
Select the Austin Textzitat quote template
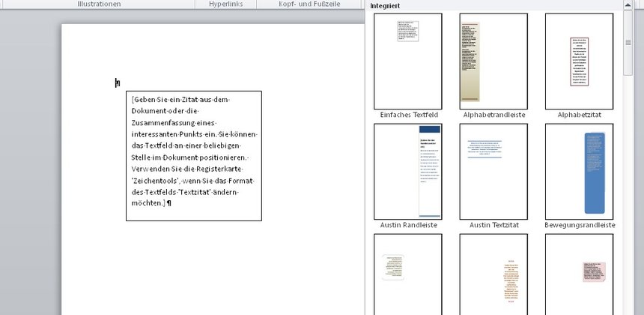coord(493,172)
